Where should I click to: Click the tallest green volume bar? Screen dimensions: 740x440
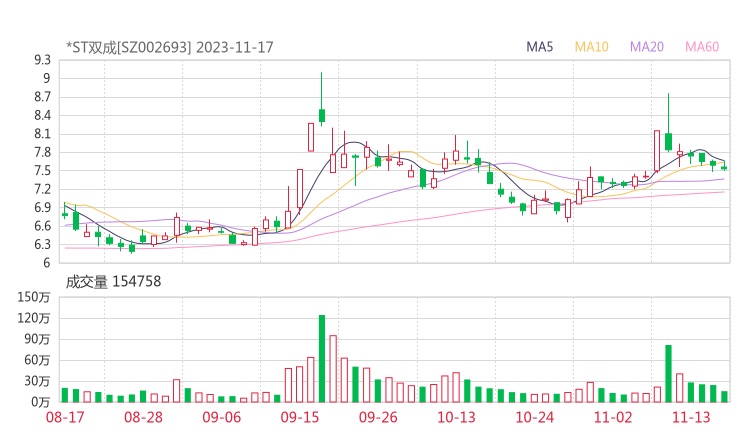click(x=322, y=358)
